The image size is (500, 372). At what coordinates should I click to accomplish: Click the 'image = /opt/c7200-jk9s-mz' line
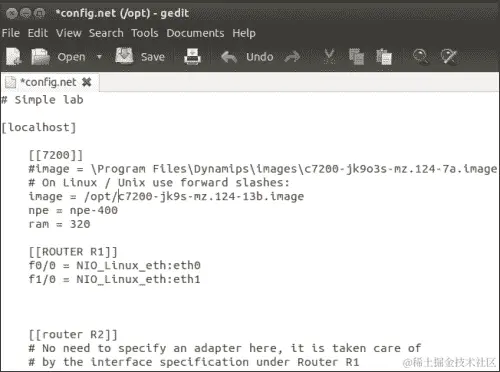(x=166, y=197)
